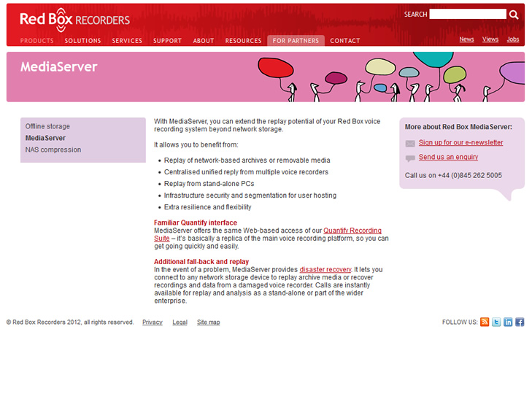Click bullet 'Centralised unified reply from multiple voice recorders'
532x410 pixels.
point(247,172)
